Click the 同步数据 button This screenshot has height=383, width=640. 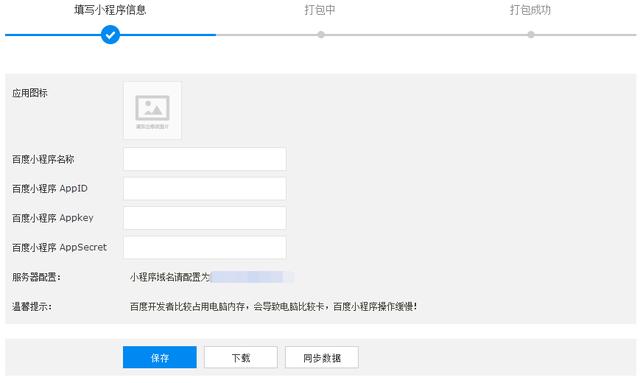point(322,357)
